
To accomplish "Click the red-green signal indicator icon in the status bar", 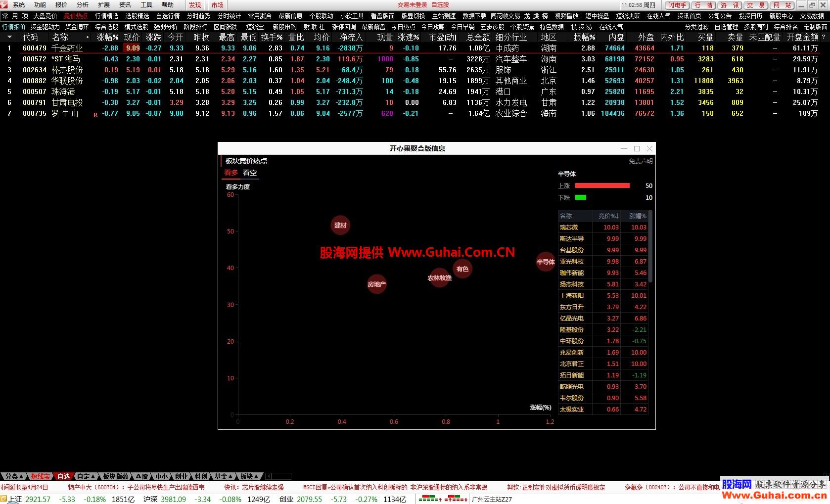I will tap(443, 499).
